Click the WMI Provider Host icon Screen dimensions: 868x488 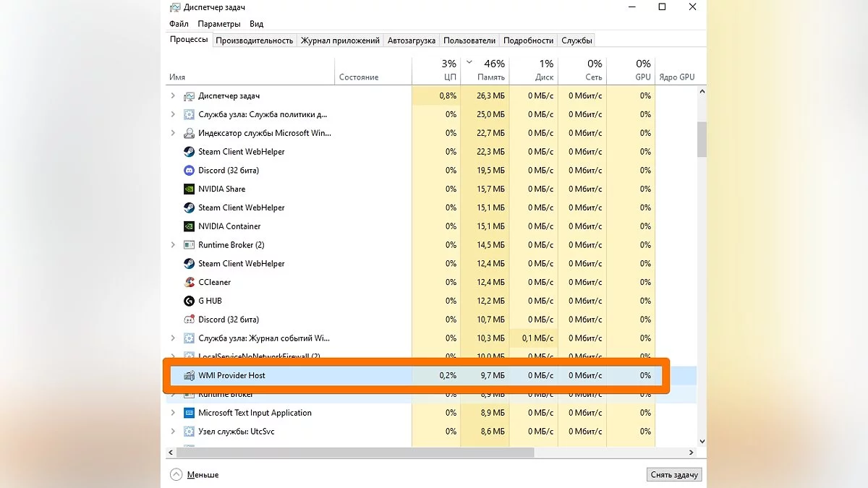189,376
